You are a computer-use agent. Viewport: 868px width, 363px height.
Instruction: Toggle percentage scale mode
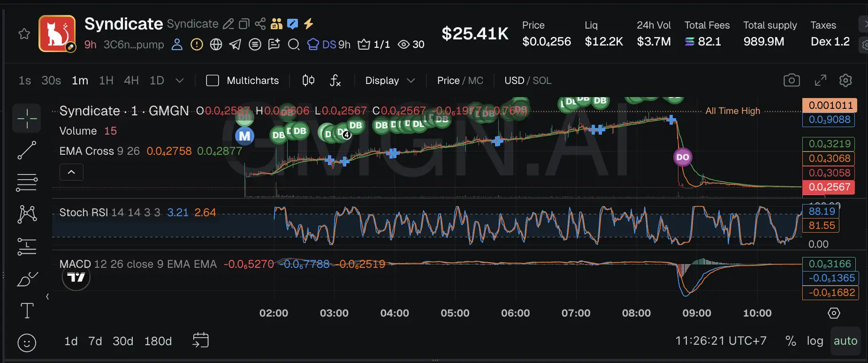coord(791,341)
